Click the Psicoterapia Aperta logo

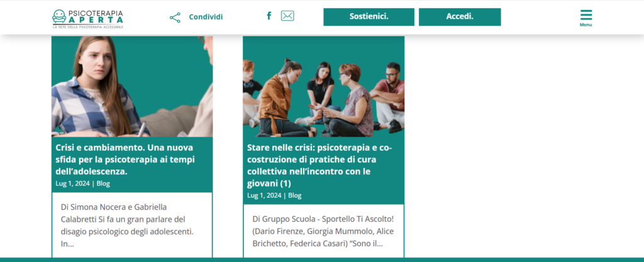coord(88,19)
